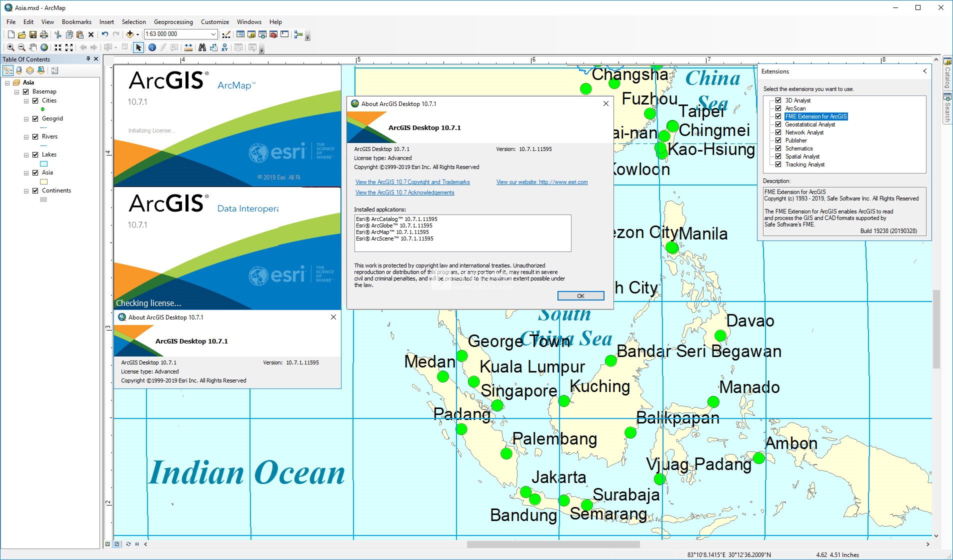Open the Catalog side tab
This screenshot has height=560, width=953.
point(947,73)
